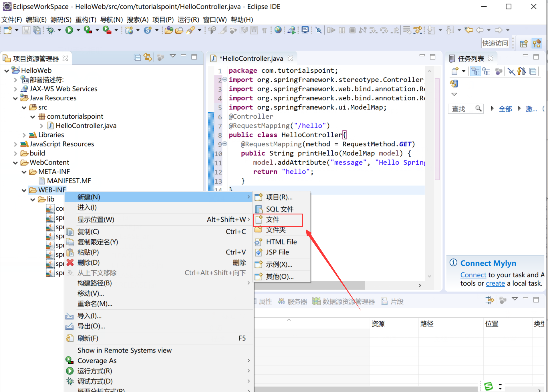Toggle Link with Editor in project explorer
Viewport: 548px width, 392px height.
[148, 57]
